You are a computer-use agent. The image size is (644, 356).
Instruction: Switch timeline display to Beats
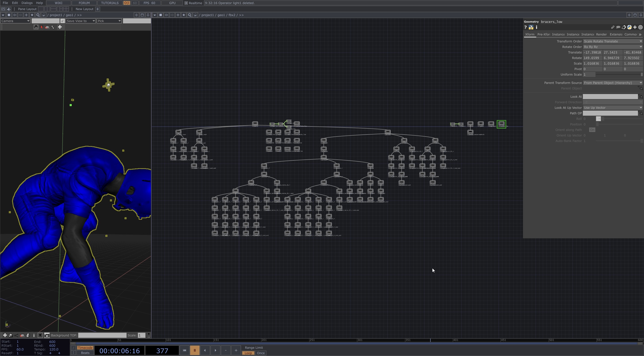(85, 353)
